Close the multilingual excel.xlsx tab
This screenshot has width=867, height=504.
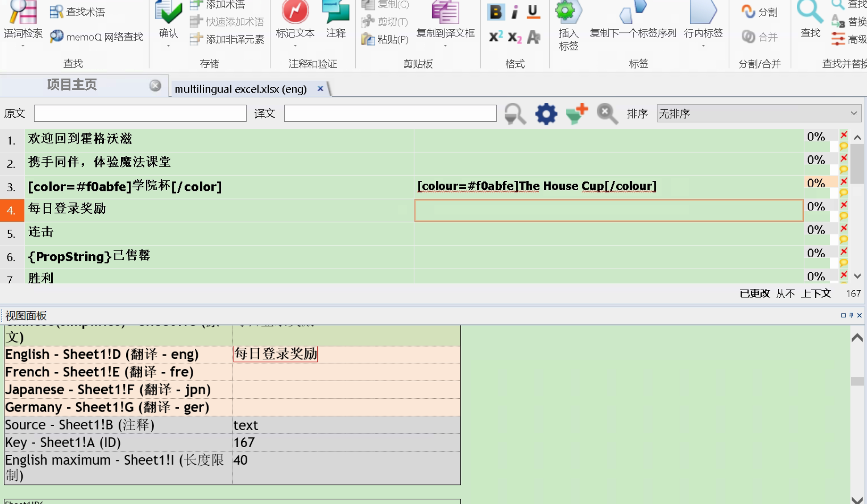[320, 88]
